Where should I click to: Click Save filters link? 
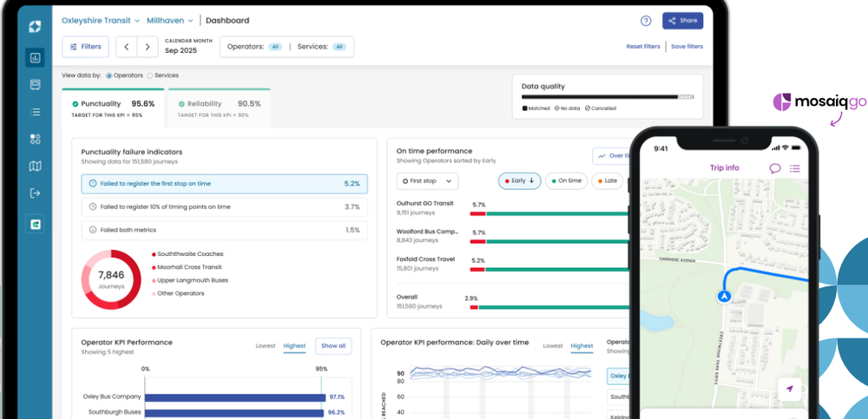point(687,47)
